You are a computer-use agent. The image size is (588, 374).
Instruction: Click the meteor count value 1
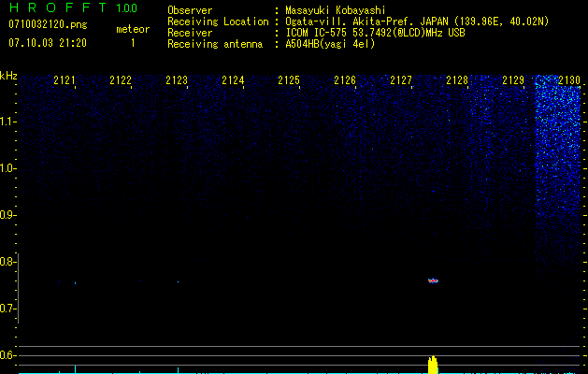point(133,43)
